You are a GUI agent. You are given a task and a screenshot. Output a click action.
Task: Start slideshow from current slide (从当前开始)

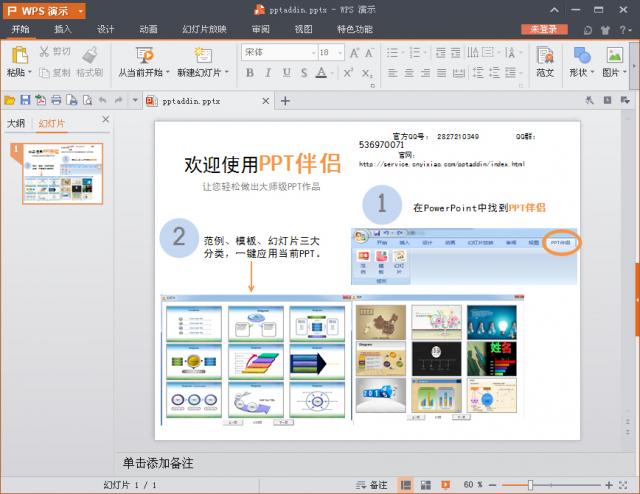click(144, 55)
